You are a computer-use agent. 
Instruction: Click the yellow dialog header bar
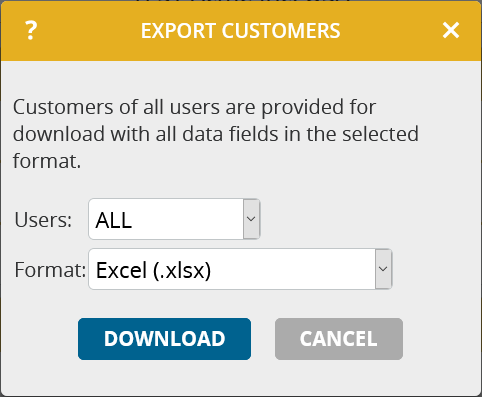click(x=241, y=31)
